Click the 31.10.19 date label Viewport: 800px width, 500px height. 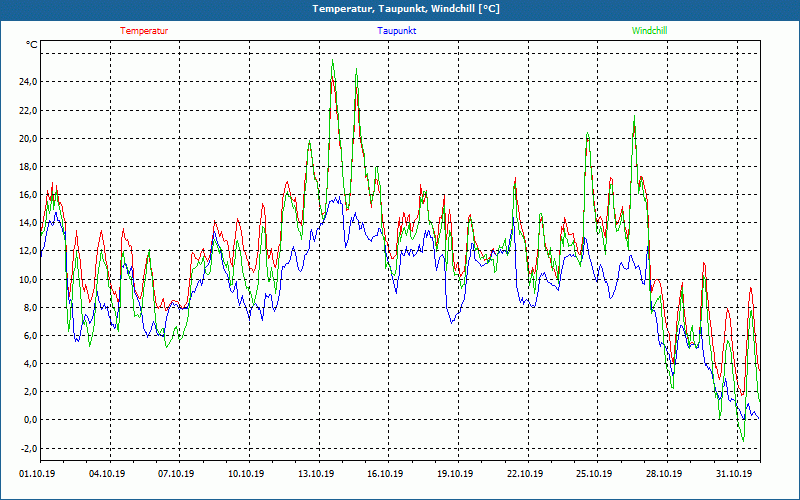(734, 473)
